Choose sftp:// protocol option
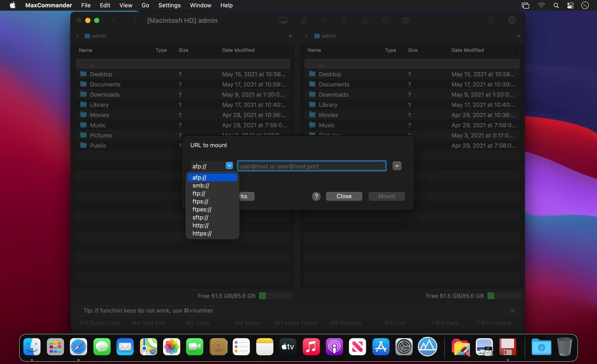The image size is (597, 364). pos(200,217)
